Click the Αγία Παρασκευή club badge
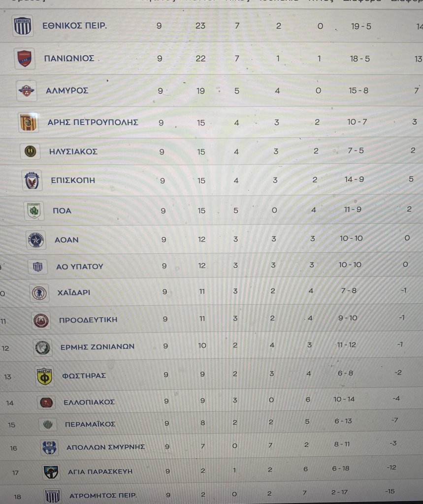423x504 pixels. pos(51,472)
